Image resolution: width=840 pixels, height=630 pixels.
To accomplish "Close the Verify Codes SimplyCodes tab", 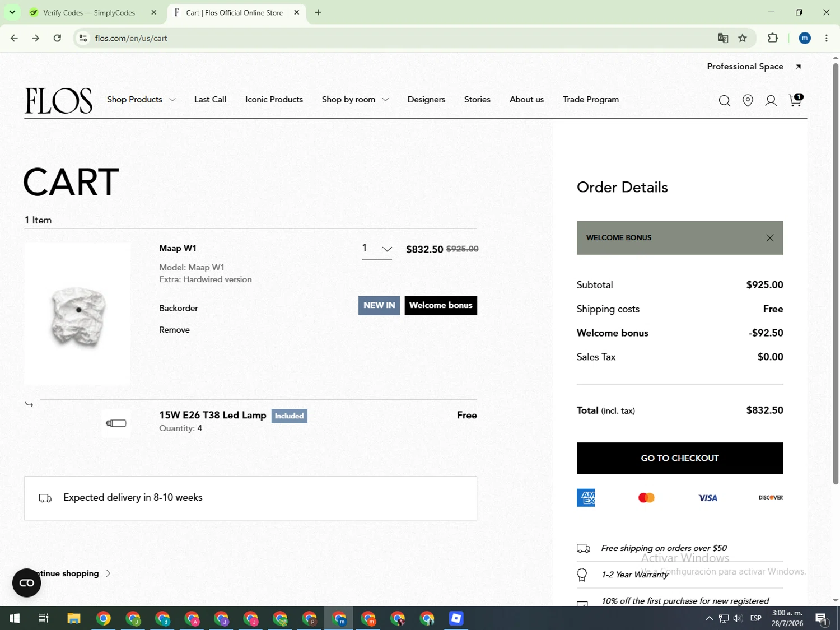I will click(154, 12).
